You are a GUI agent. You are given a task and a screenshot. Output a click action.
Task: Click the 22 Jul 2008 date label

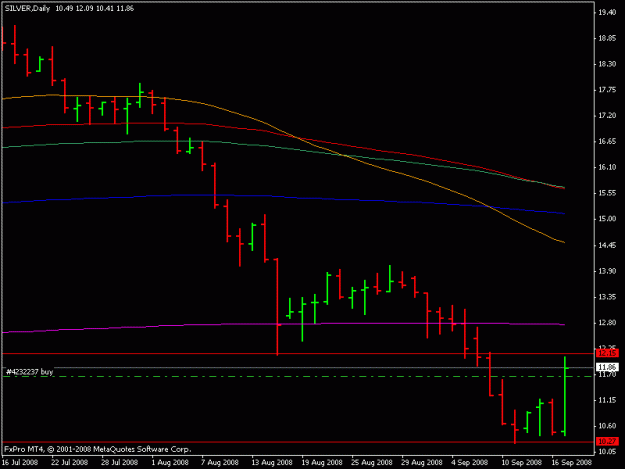coord(69,462)
